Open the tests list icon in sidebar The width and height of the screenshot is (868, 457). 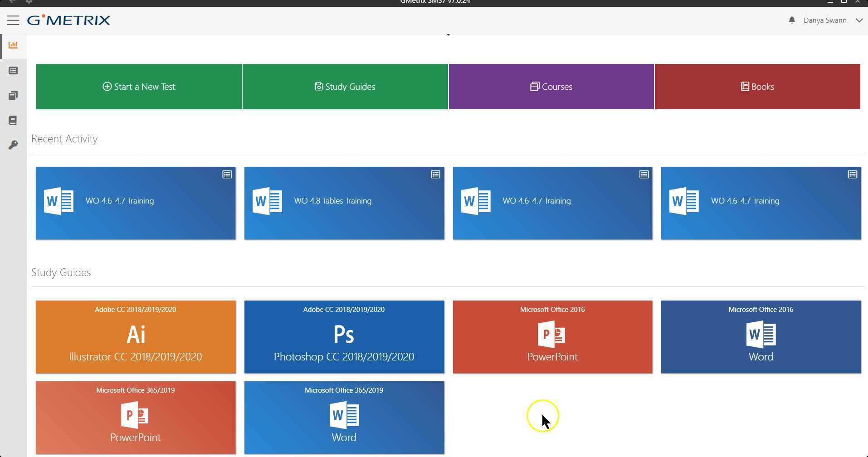coord(13,71)
